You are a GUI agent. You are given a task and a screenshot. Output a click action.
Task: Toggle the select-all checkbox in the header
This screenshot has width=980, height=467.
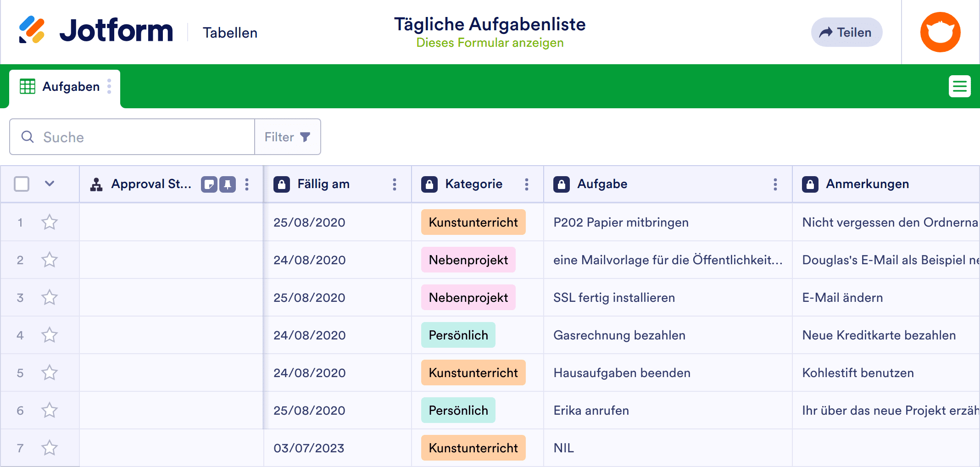pyautogui.click(x=21, y=183)
